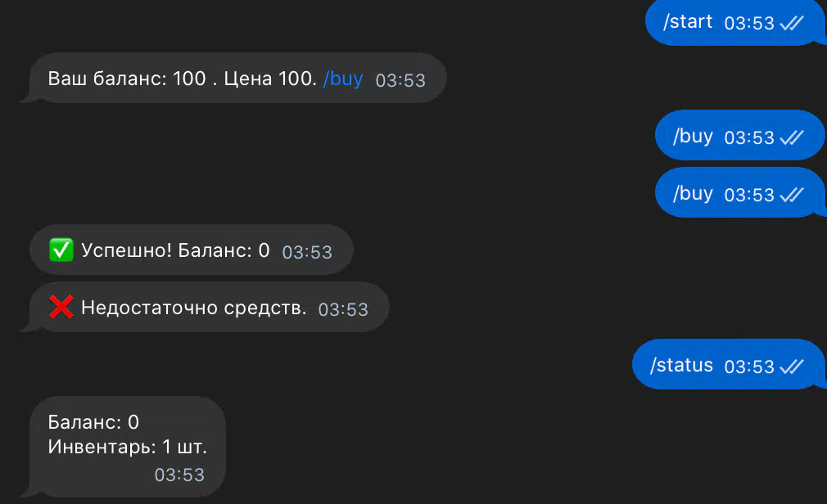Image resolution: width=827 pixels, height=504 pixels.
Task: Click the read receipt ticks on /start message
Action: (x=792, y=23)
